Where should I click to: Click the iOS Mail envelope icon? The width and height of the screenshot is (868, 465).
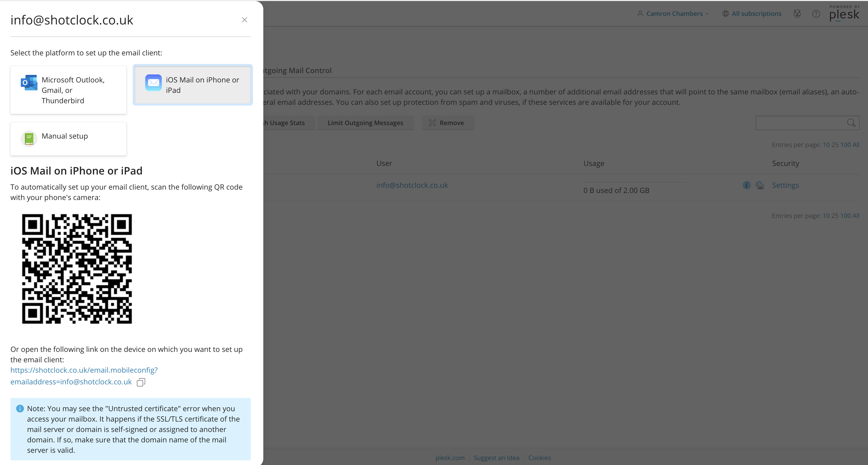(x=153, y=82)
